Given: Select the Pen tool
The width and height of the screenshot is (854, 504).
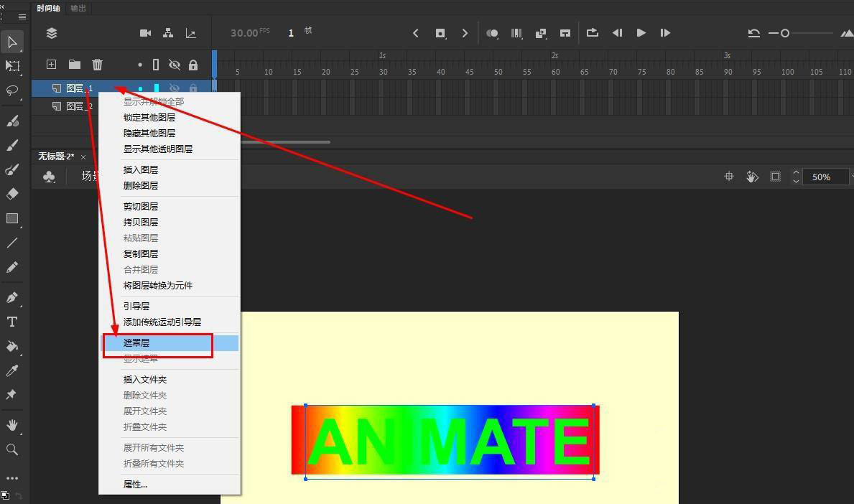Looking at the screenshot, I should tap(12, 298).
